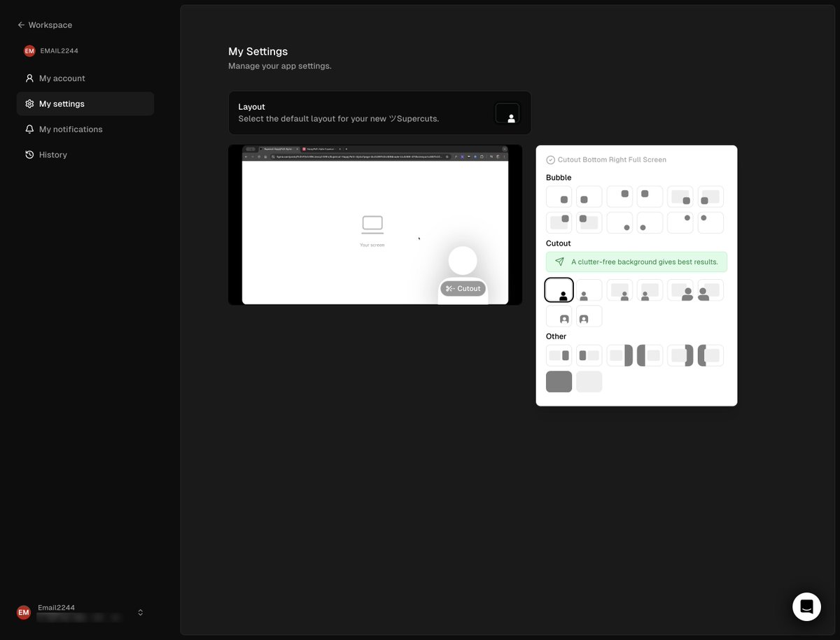This screenshot has width=840, height=640.
Task: Select square bubble top-left with inset screen
Action: pyautogui.click(x=589, y=222)
